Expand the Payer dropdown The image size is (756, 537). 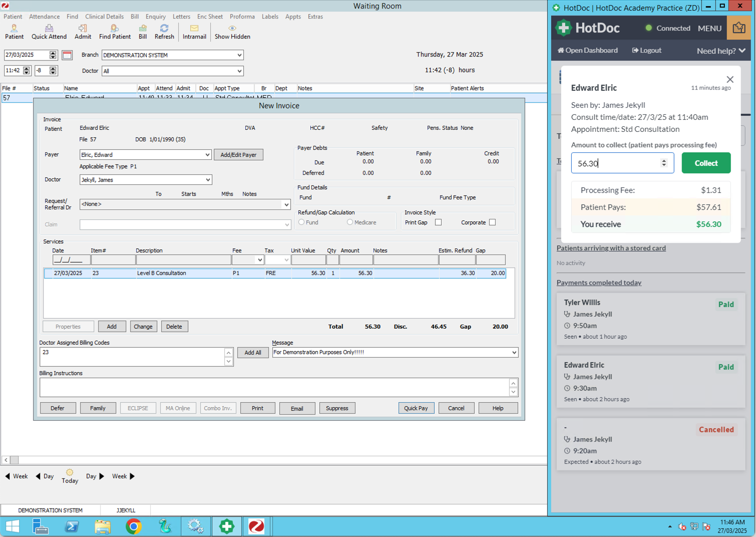[207, 155]
